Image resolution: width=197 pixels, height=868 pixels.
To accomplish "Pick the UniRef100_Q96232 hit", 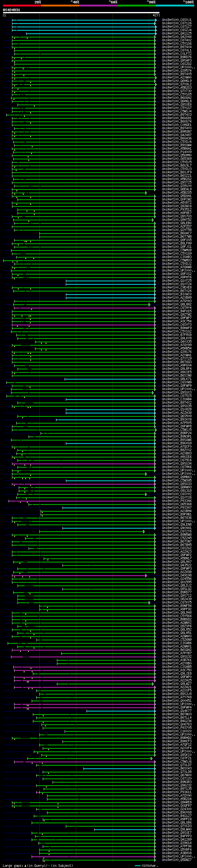I will coord(176,785).
